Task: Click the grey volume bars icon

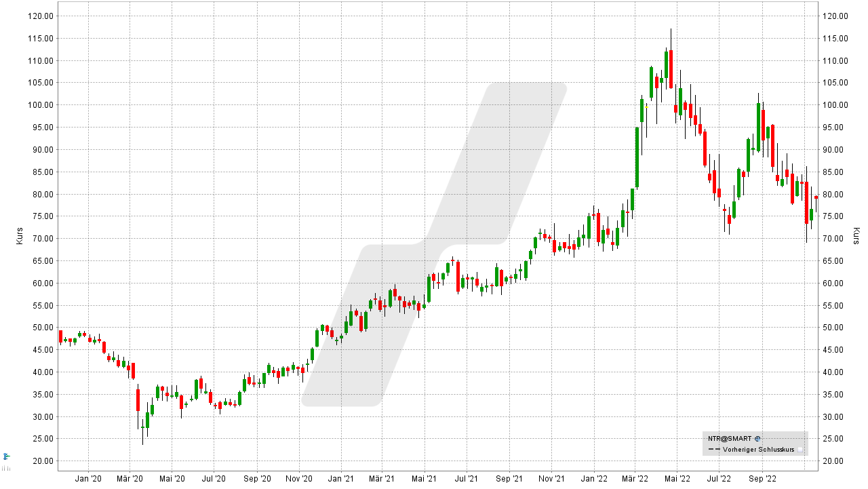Action: [6, 467]
